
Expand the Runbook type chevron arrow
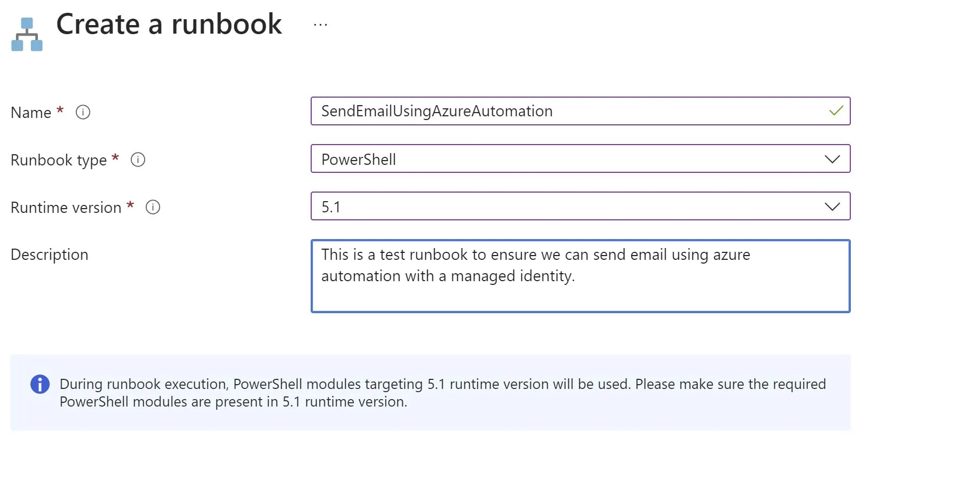[x=832, y=159]
